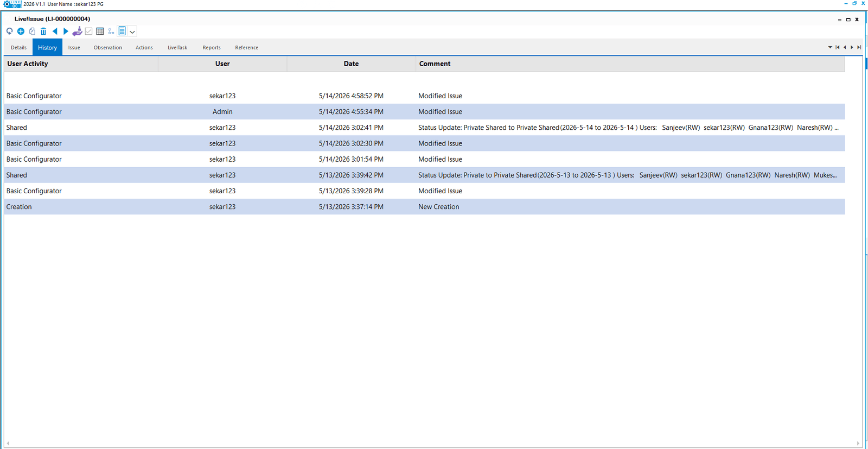Sort by the Comment column header
Image resolution: width=868 pixels, height=449 pixels.
pos(630,64)
